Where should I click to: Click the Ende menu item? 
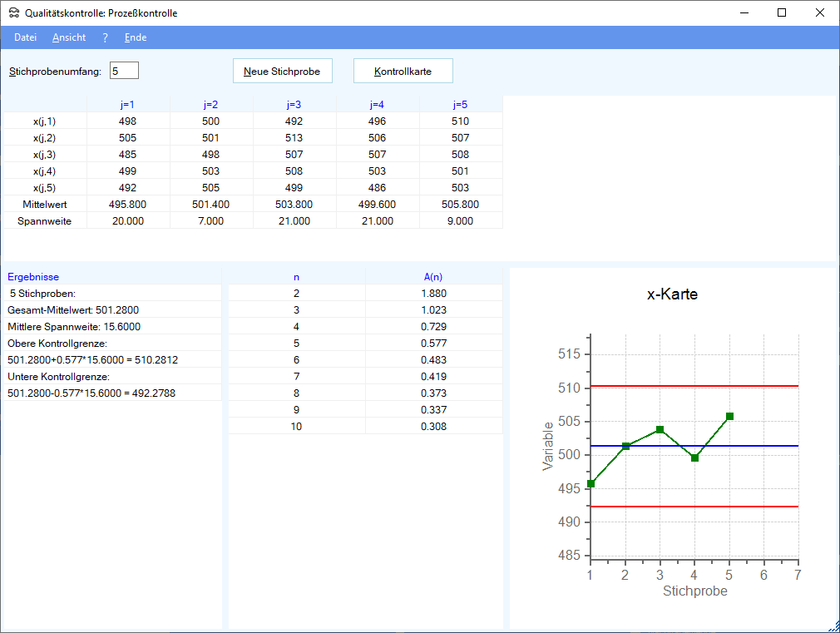(x=136, y=37)
